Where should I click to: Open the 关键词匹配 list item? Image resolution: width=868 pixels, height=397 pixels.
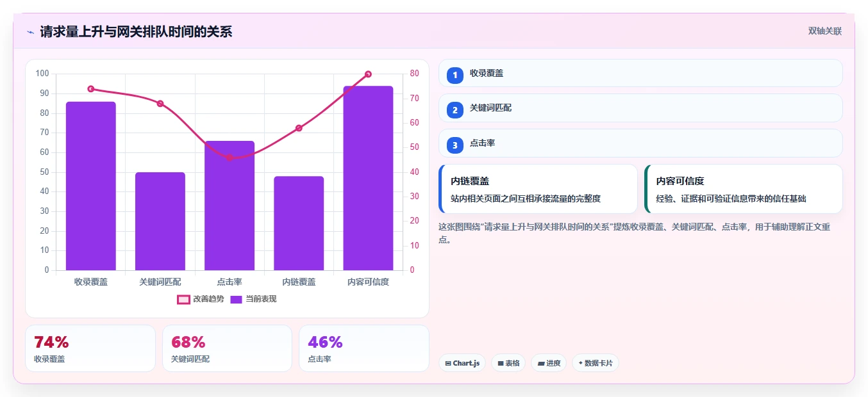[640, 108]
